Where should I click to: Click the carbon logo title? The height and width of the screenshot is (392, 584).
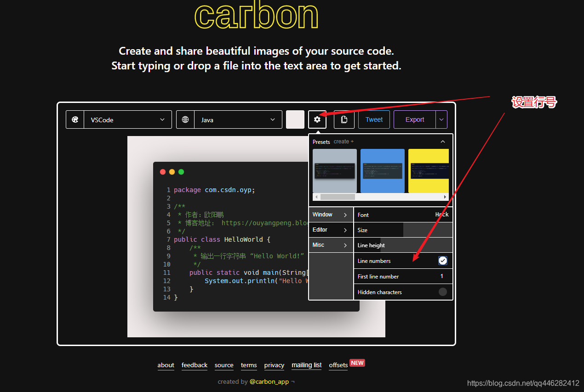[257, 16]
